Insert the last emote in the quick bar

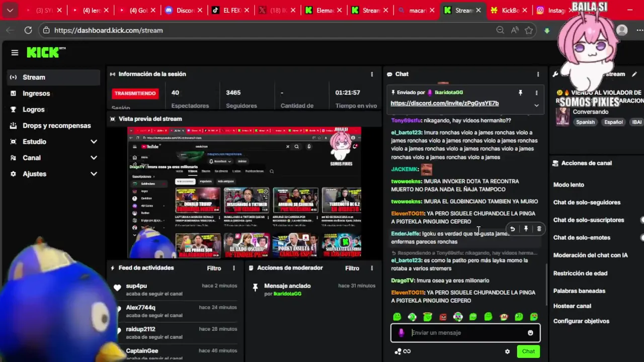[x=534, y=317]
